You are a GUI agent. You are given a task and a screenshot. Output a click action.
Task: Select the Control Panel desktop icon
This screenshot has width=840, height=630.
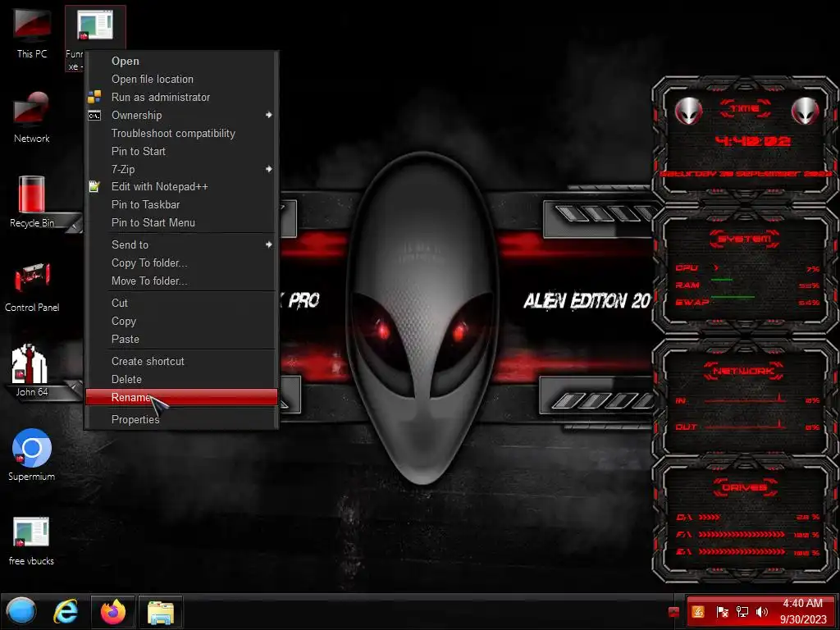pyautogui.click(x=32, y=286)
